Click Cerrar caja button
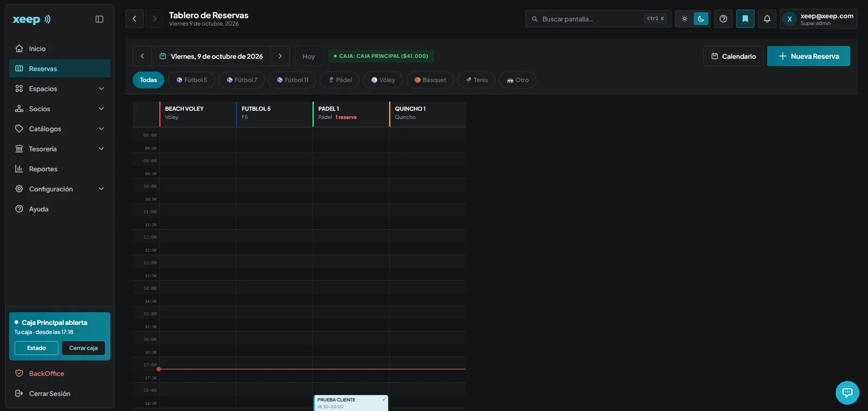 [x=84, y=348]
